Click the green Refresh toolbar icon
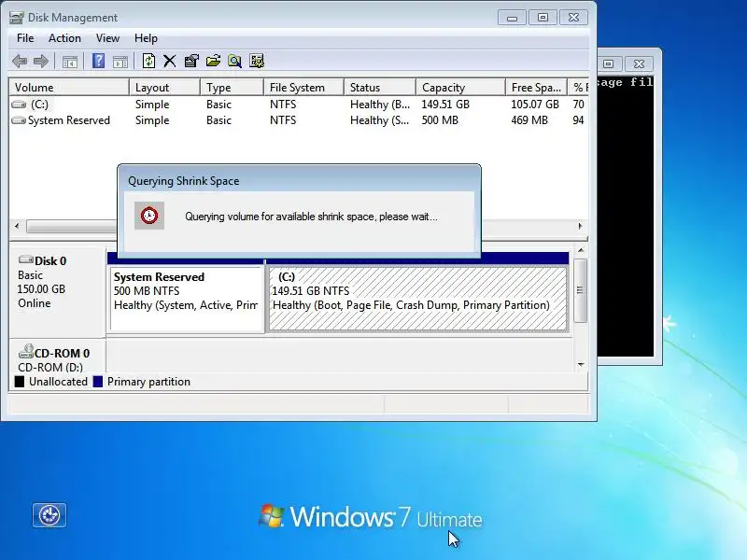Image resolution: width=747 pixels, height=560 pixels. 148,61
